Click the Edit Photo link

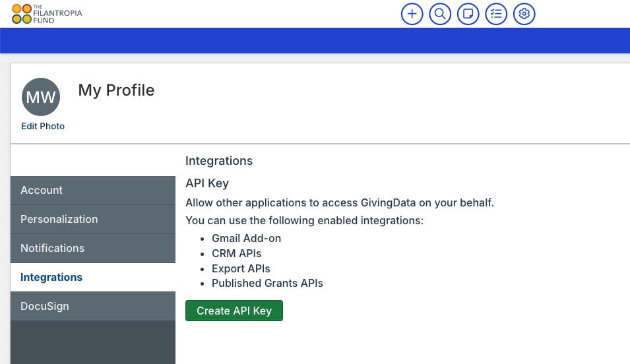pos(43,126)
